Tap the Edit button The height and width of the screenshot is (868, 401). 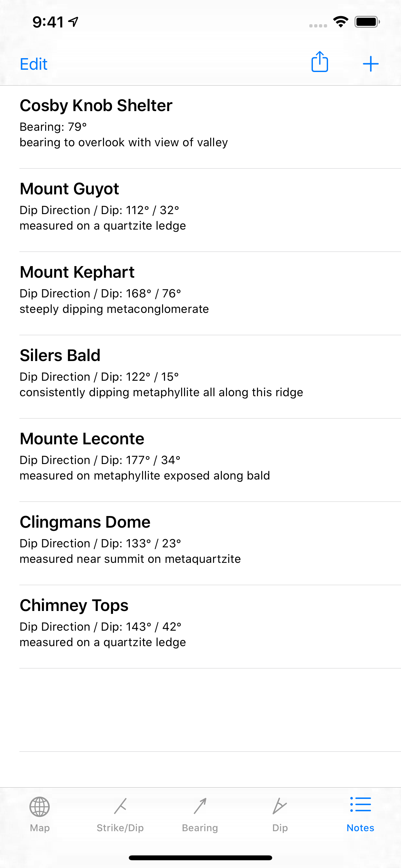tap(34, 64)
